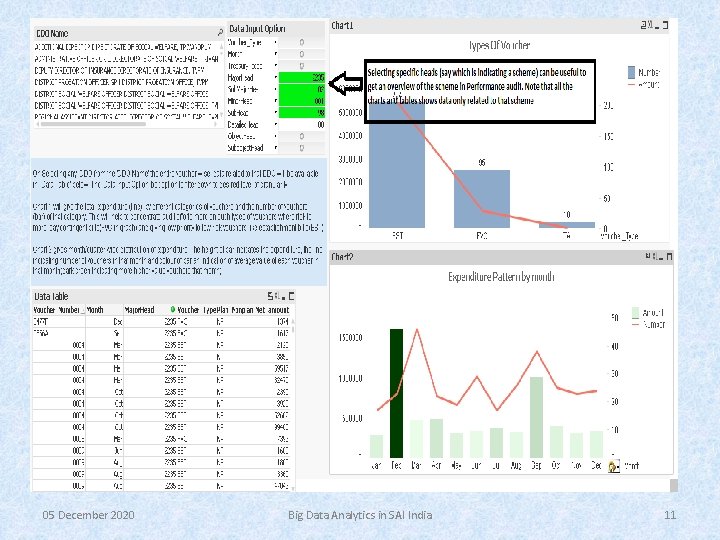Select the Apr bar in Chart2
This screenshot has width=720, height=540.
click(436, 438)
